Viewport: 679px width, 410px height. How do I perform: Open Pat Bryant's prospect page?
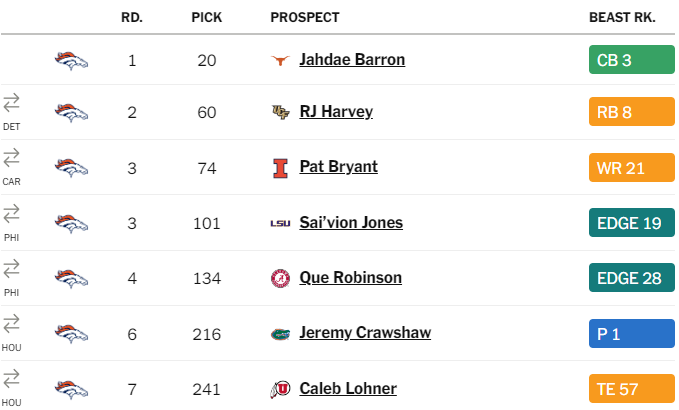[x=339, y=167]
